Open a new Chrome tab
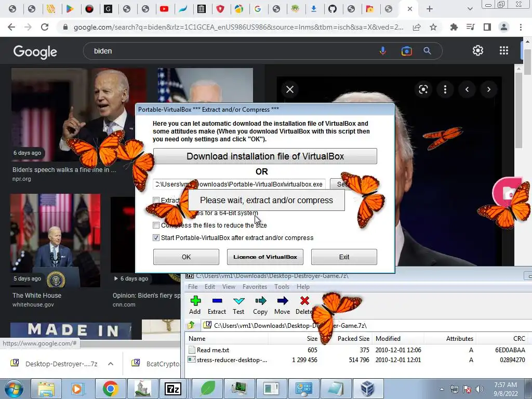This screenshot has width=532, height=399. (430, 9)
